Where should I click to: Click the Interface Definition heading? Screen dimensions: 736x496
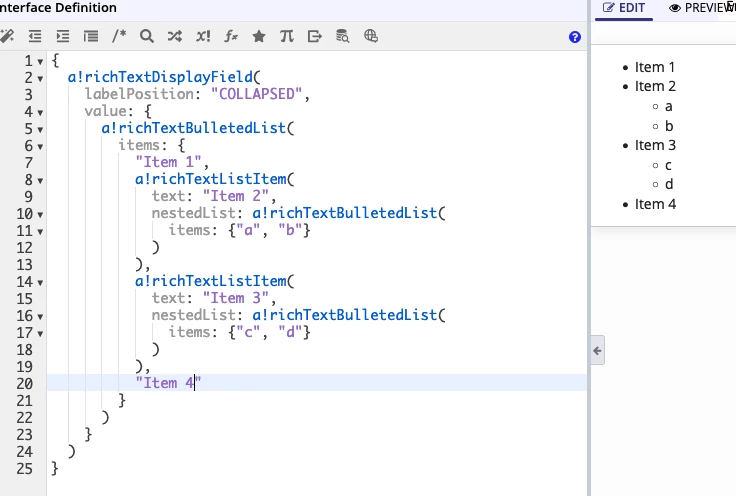[58, 8]
